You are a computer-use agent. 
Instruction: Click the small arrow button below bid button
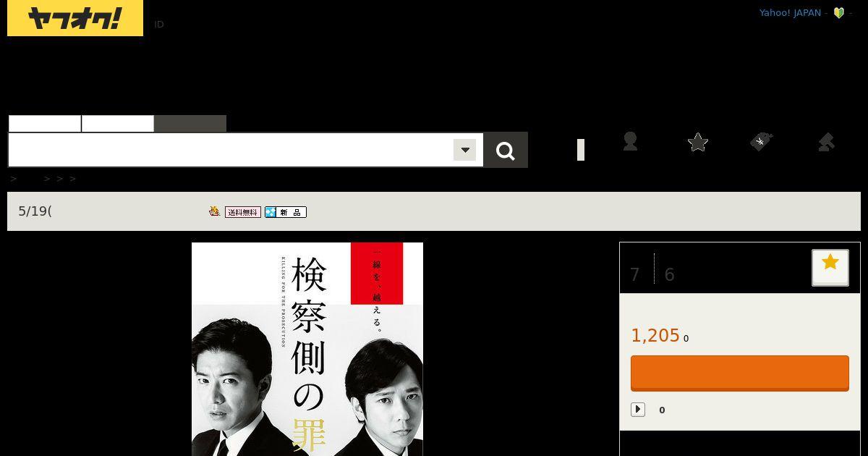638,410
